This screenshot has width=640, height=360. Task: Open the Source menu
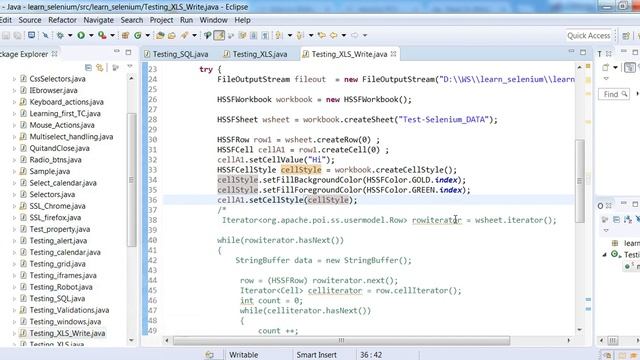point(30,20)
